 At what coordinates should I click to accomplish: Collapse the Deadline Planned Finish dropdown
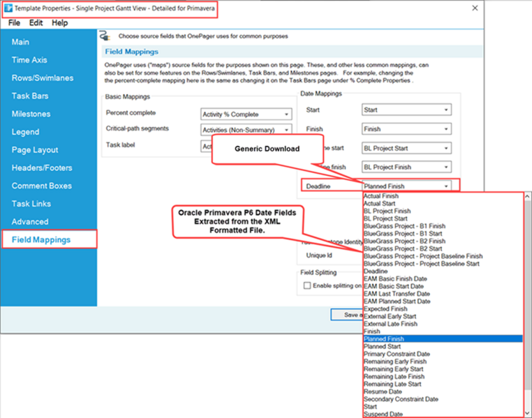pos(406,186)
